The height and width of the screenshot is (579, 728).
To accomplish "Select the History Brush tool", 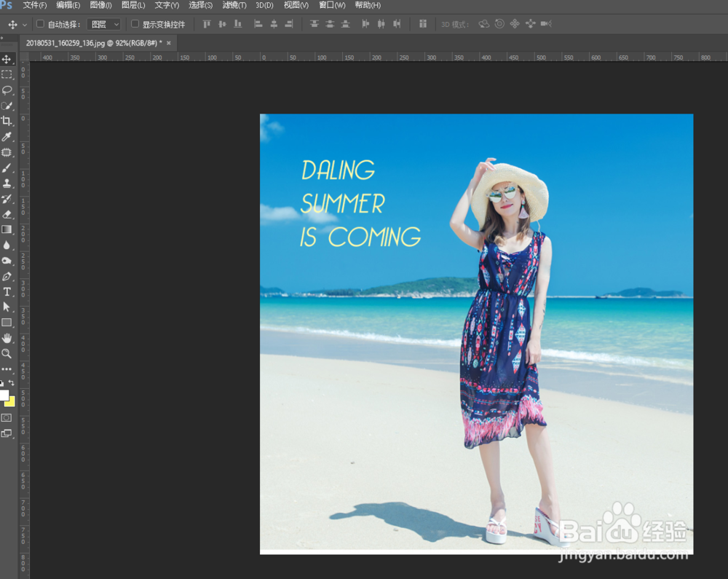I will click(7, 199).
